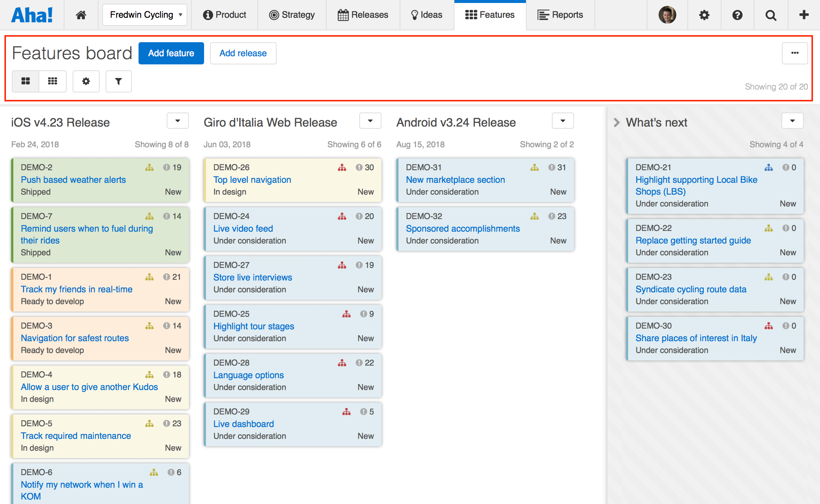This screenshot has width=820, height=504.
Task: Open global search
Action: coord(770,15)
